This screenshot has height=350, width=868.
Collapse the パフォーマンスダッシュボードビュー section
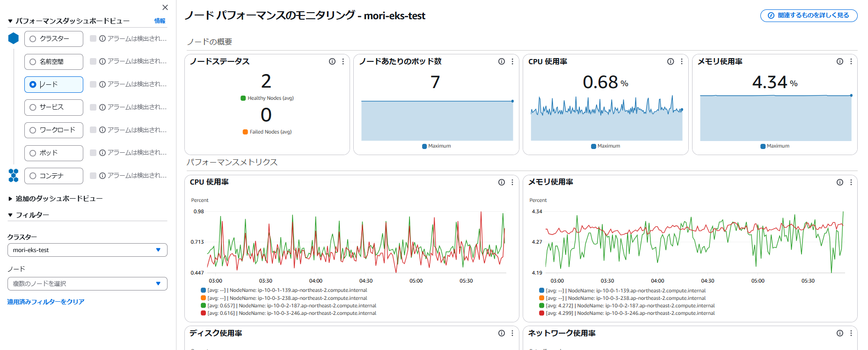click(10, 21)
